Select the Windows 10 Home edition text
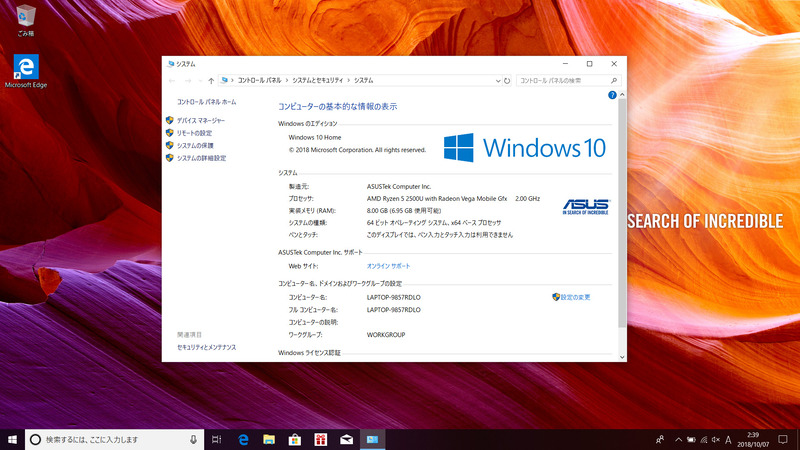800x450 pixels. point(315,137)
